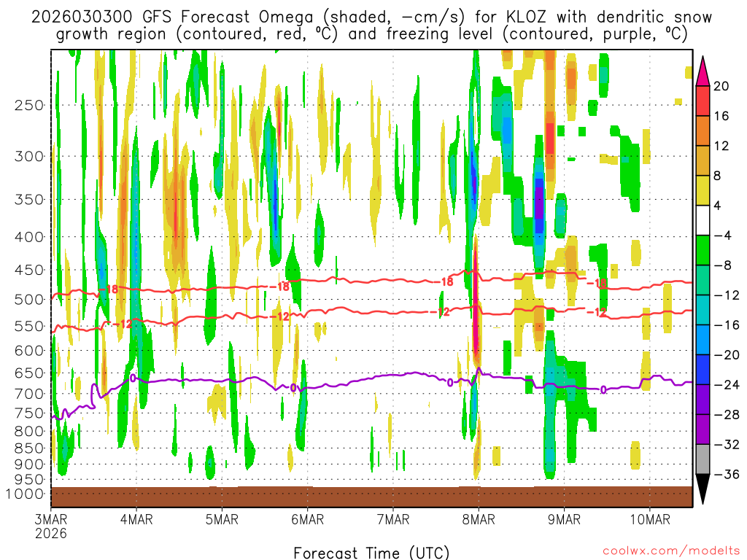Click the Forecast Time (UTC) axis title
Screen dimensions: 747x560
(x=371, y=551)
